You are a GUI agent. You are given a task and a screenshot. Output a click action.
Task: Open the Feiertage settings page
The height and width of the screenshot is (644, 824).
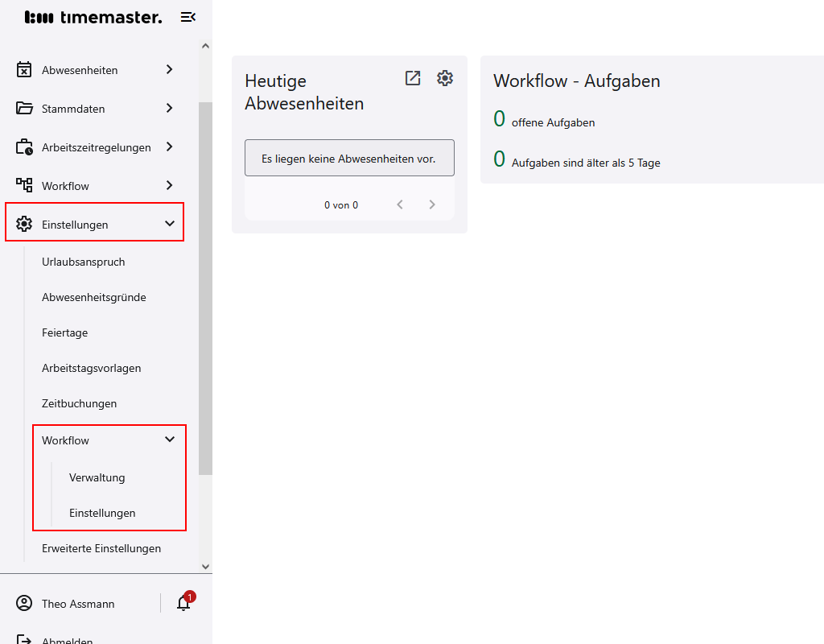tap(64, 332)
